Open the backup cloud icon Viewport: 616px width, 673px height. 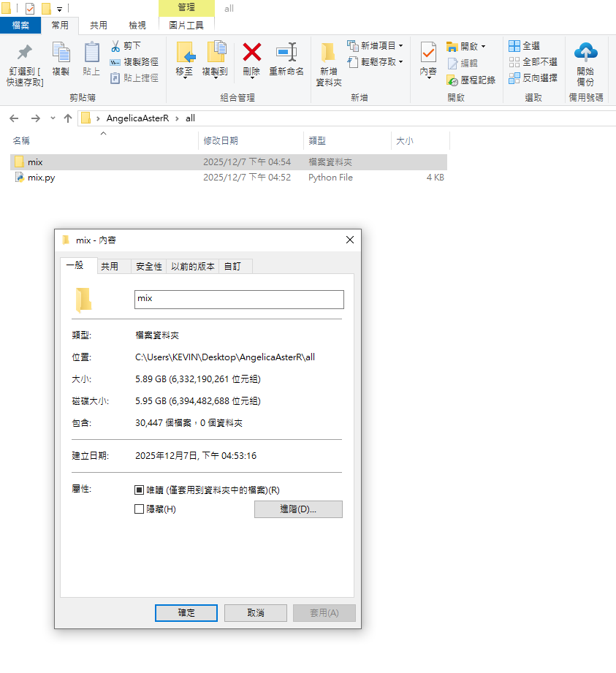[585, 53]
